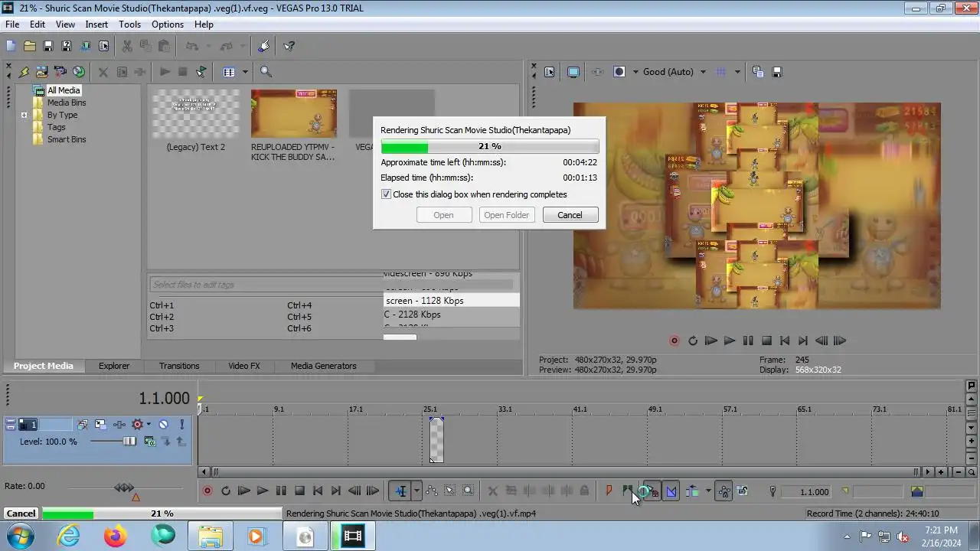The height and width of the screenshot is (551, 980).
Task: Open the edit tool selector dropdown arrow
Action: (x=416, y=491)
